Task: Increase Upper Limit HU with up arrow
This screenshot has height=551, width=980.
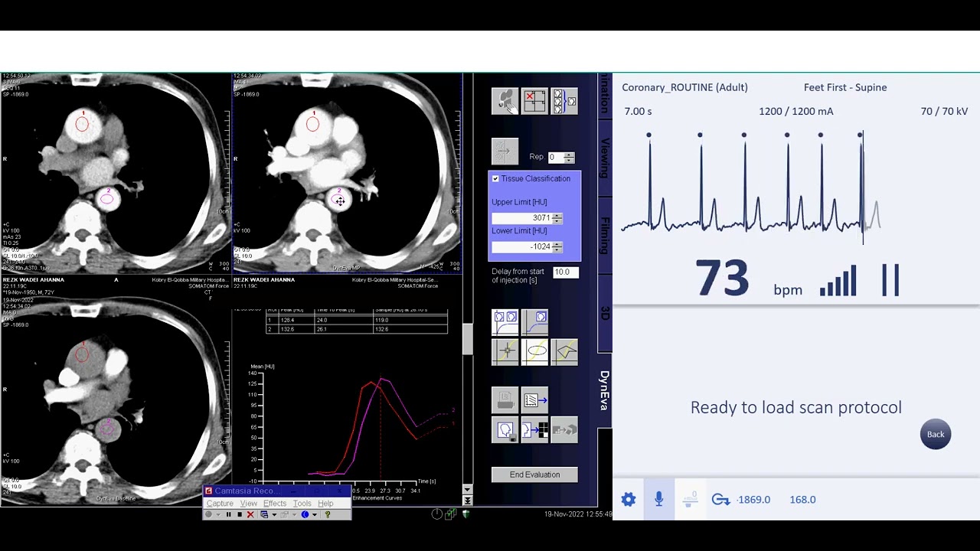Action: pos(557,215)
